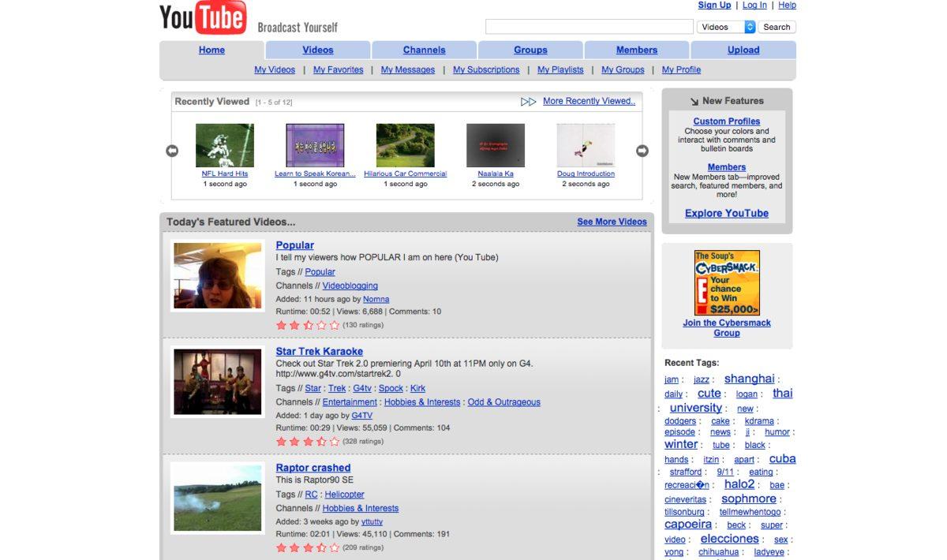
Task: Open the Explore YouTube link
Action: coord(726,213)
